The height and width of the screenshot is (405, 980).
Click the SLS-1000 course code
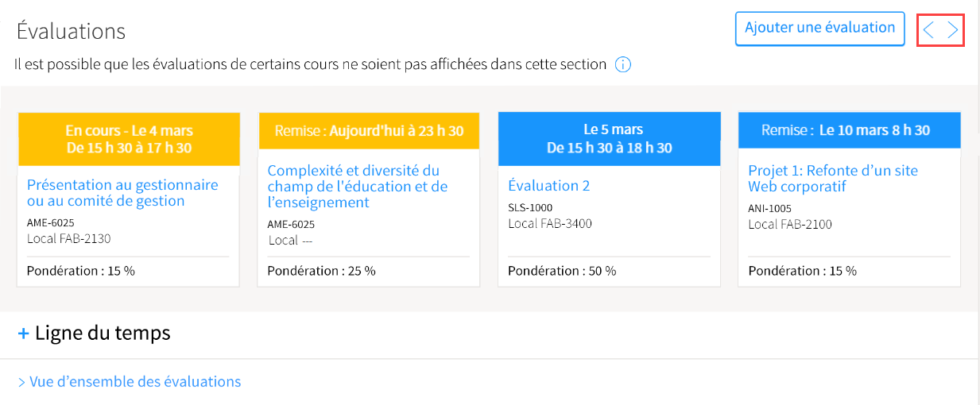pos(530,208)
